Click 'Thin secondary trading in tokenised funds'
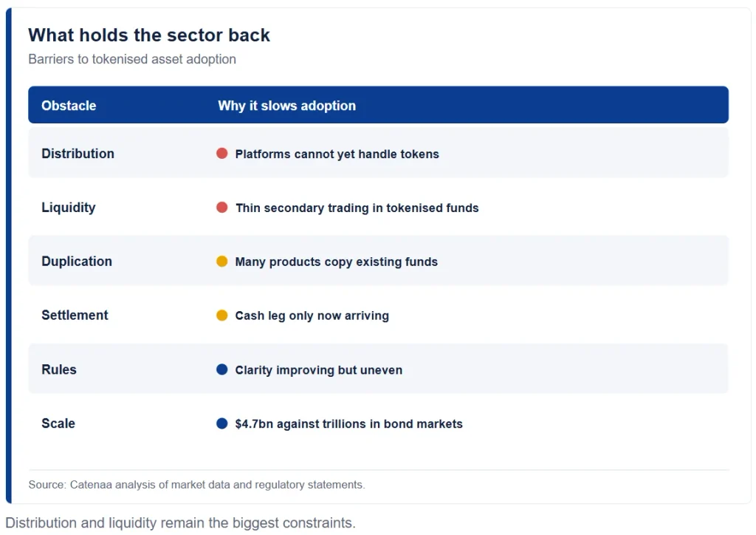 pos(357,208)
